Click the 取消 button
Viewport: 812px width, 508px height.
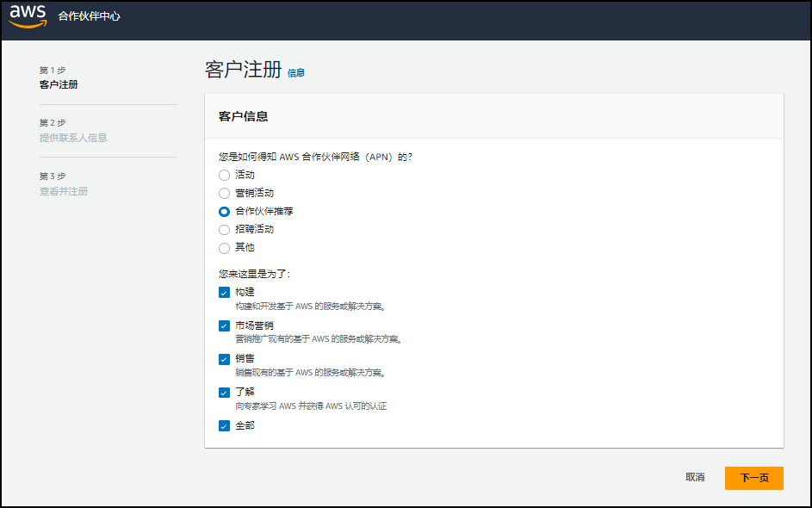(695, 478)
